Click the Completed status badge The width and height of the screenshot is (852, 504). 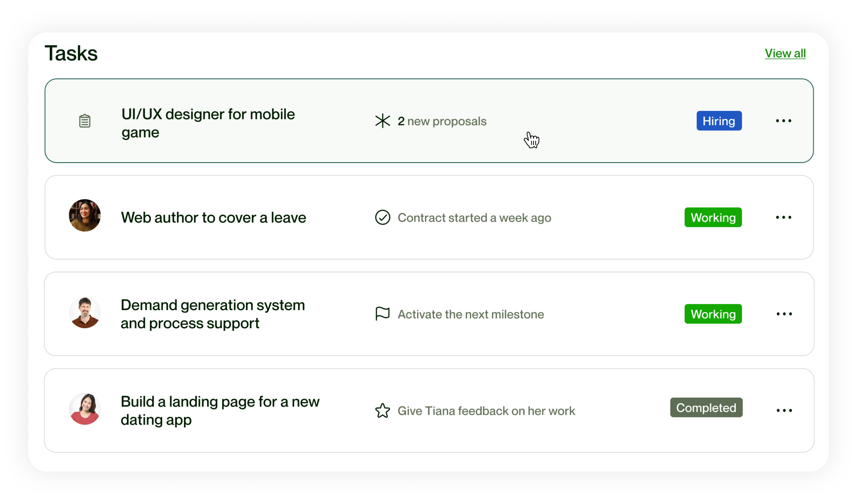[x=706, y=408]
